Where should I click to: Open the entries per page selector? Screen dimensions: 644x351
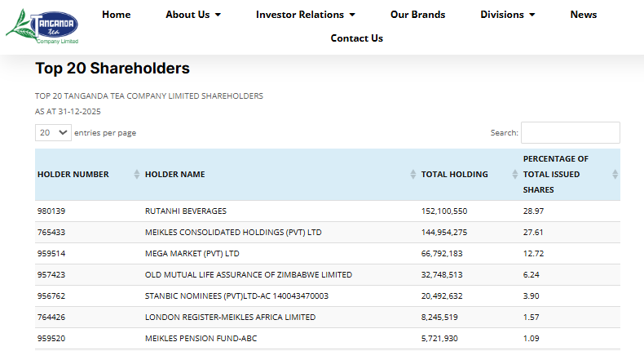pyautogui.click(x=53, y=132)
